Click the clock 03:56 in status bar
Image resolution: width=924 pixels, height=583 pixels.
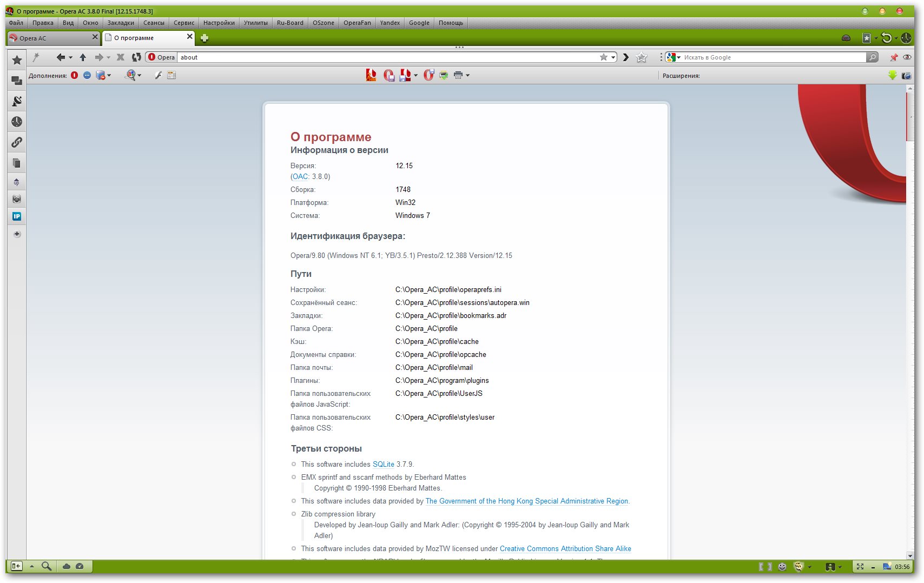point(902,567)
